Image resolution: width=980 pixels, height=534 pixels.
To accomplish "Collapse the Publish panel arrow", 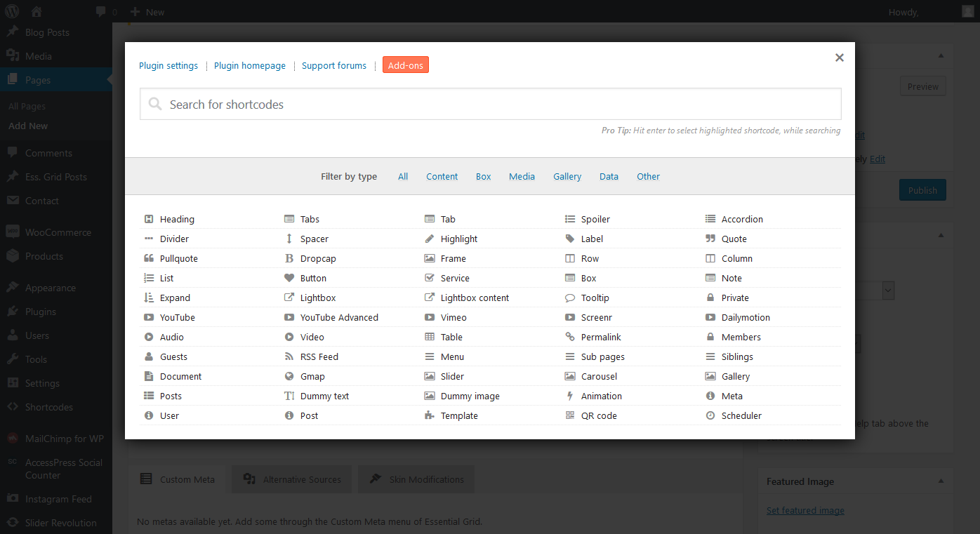I will click(x=941, y=56).
